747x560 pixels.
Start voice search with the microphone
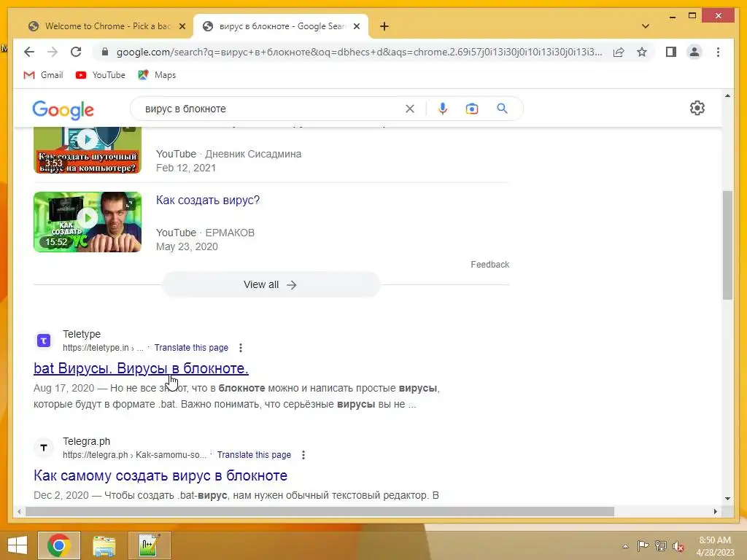coord(443,109)
